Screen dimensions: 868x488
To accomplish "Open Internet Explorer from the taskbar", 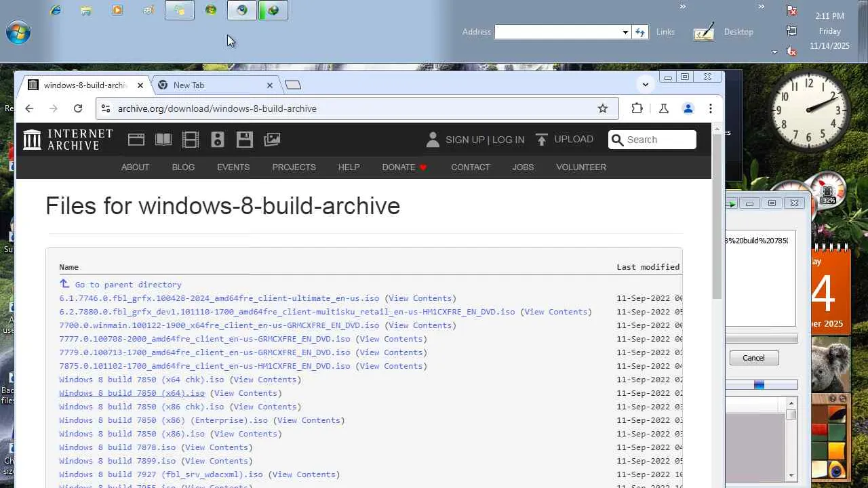I will tap(56, 10).
